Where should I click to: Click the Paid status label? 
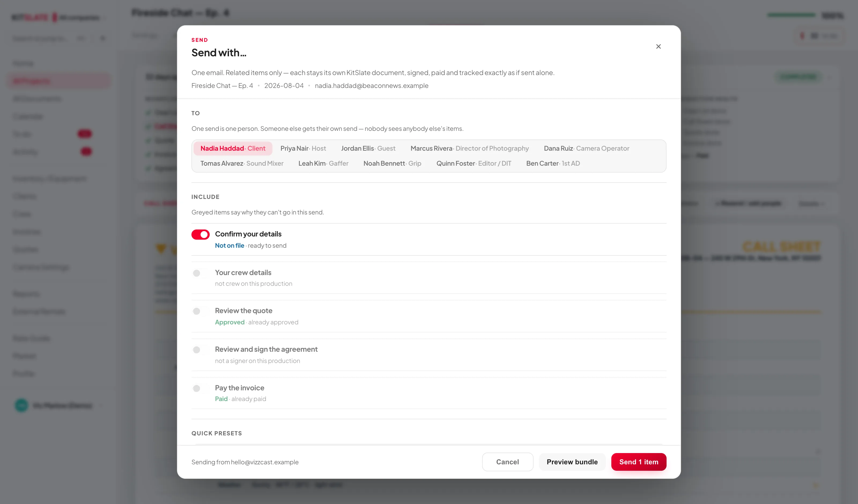221,399
